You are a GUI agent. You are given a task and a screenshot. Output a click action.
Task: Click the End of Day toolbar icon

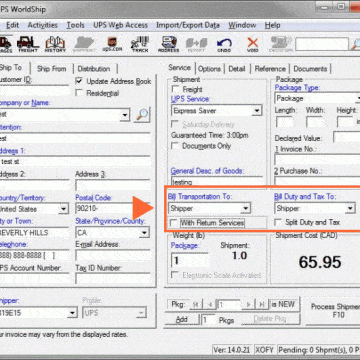[282, 44]
